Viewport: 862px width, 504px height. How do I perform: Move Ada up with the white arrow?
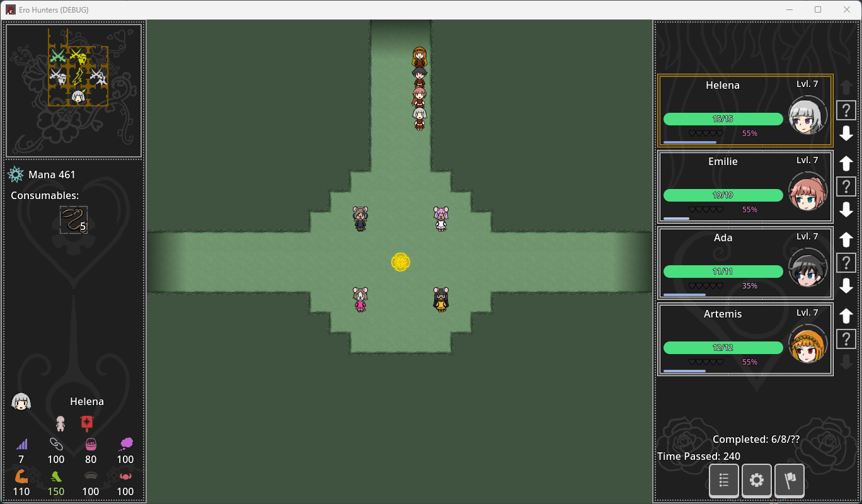click(x=846, y=240)
